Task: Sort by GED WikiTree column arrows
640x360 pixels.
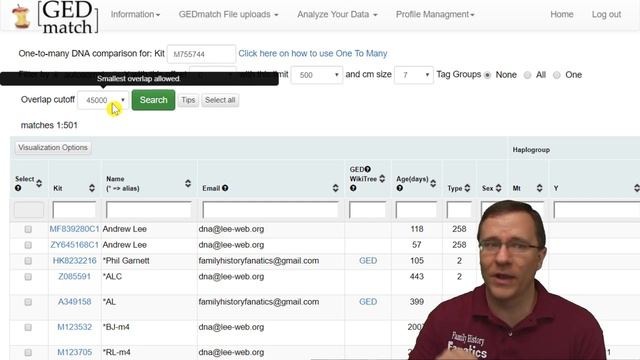Action: tap(382, 178)
